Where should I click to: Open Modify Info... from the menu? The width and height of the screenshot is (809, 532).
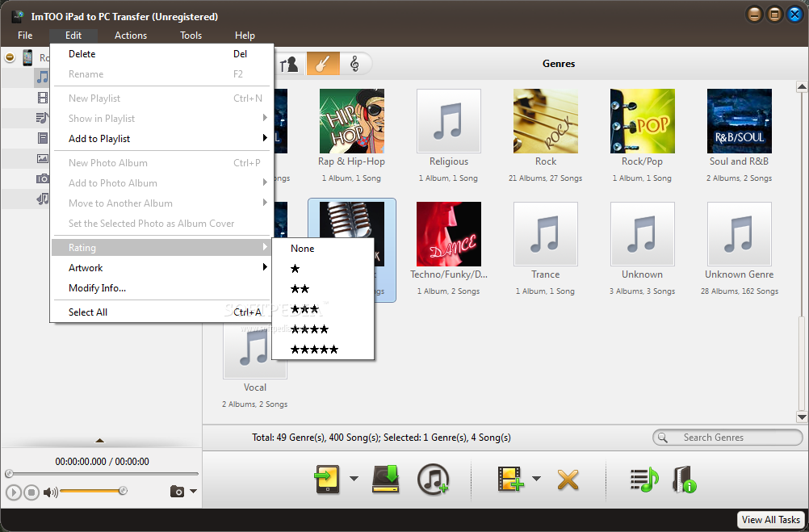161,288
